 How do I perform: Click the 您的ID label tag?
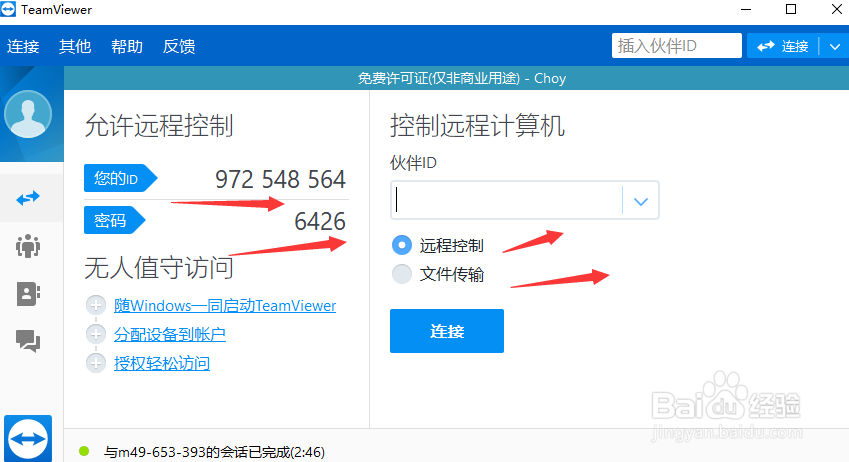120,178
